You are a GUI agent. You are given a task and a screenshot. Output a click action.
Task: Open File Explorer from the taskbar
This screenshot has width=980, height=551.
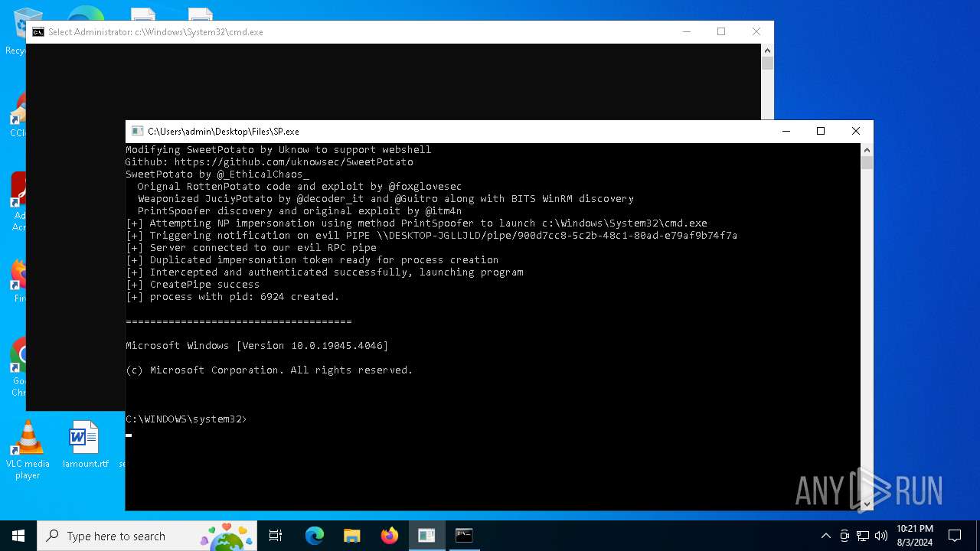[351, 536]
